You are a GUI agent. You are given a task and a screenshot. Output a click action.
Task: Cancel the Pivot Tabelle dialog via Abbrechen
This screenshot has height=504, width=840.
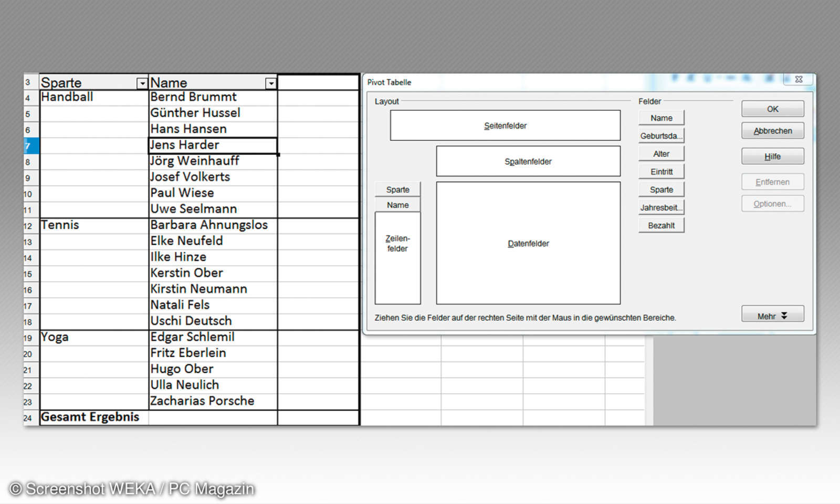(772, 130)
